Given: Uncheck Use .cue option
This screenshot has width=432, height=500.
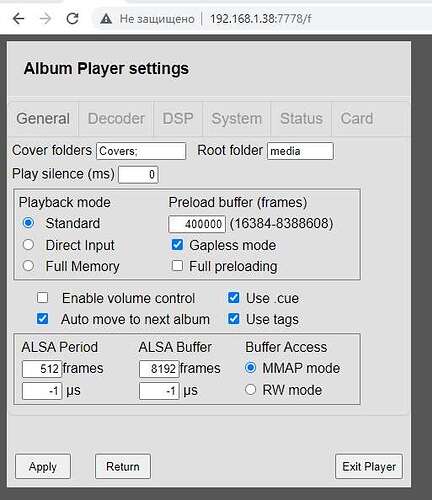Looking at the screenshot, I should (234, 298).
